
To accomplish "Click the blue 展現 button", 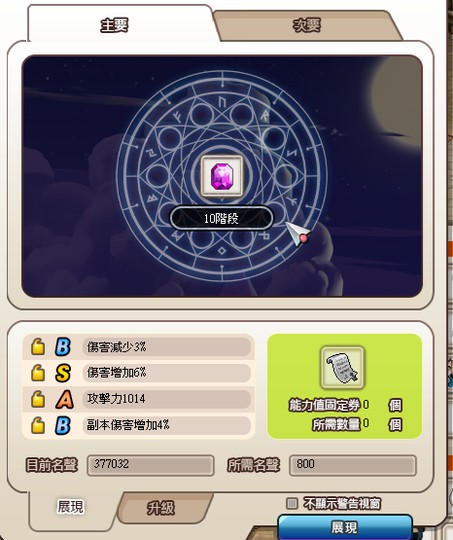I will click(x=345, y=527).
